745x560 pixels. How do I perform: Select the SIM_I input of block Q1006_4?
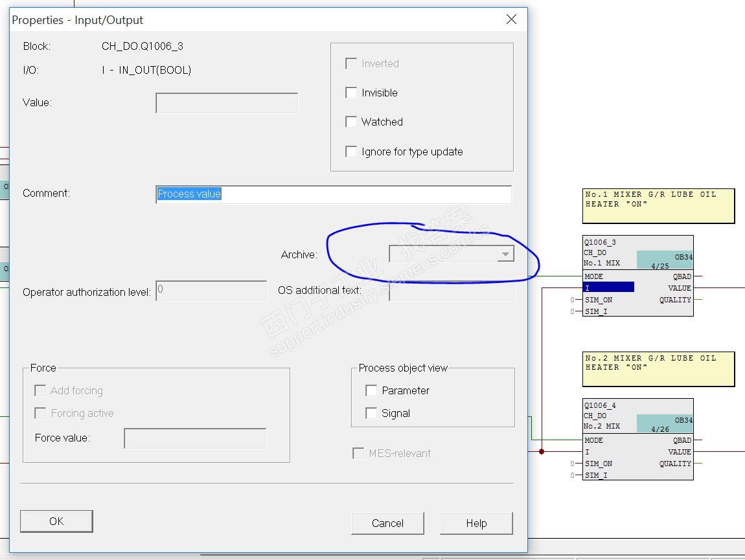click(596, 475)
